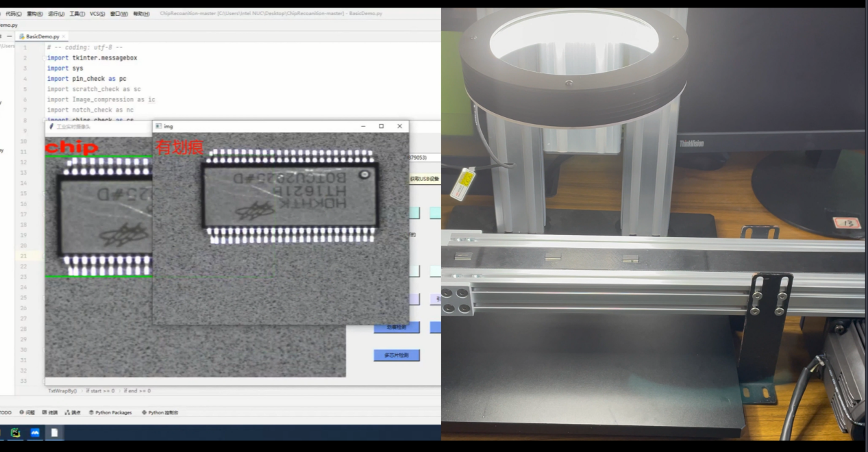Open the 代码 (Code) menu

pyautogui.click(x=13, y=13)
